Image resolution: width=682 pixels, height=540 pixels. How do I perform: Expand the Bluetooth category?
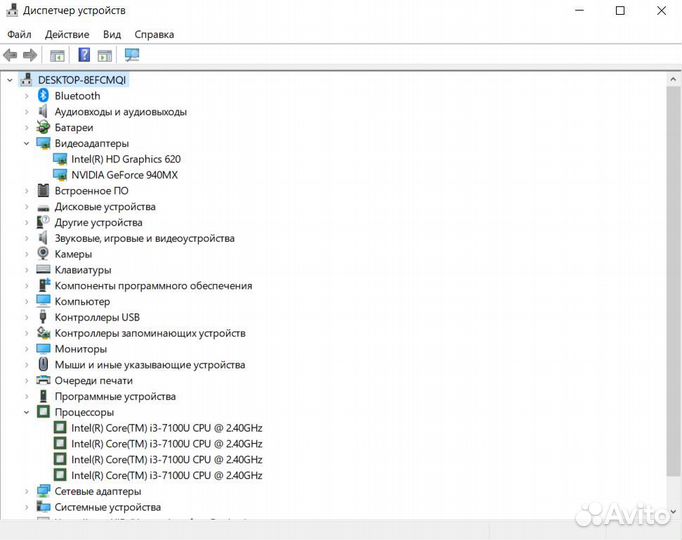coord(27,96)
